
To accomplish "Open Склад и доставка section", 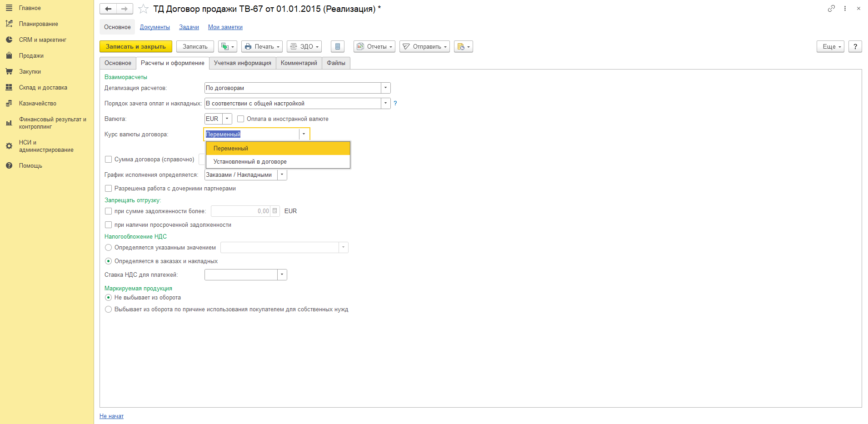I will (43, 88).
